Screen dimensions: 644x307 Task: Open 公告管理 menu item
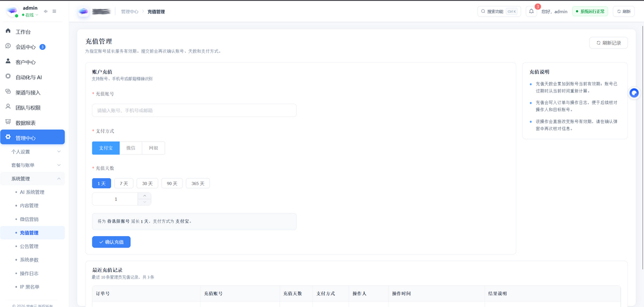32,246
